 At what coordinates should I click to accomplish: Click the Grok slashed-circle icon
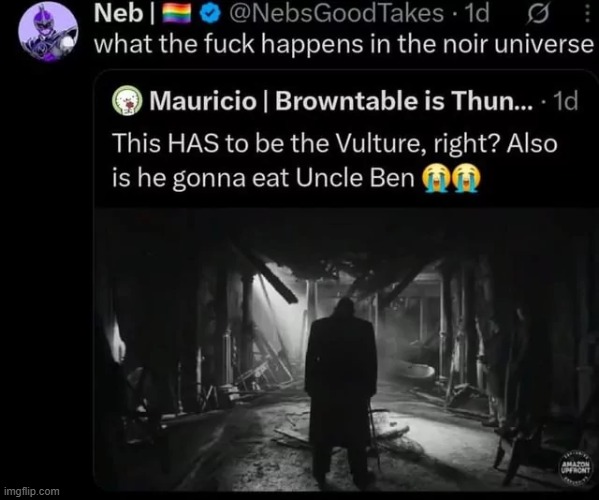pos(538,15)
